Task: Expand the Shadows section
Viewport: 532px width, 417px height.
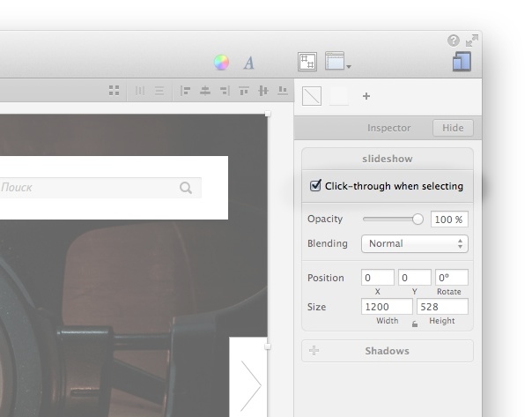Action: tap(388, 351)
